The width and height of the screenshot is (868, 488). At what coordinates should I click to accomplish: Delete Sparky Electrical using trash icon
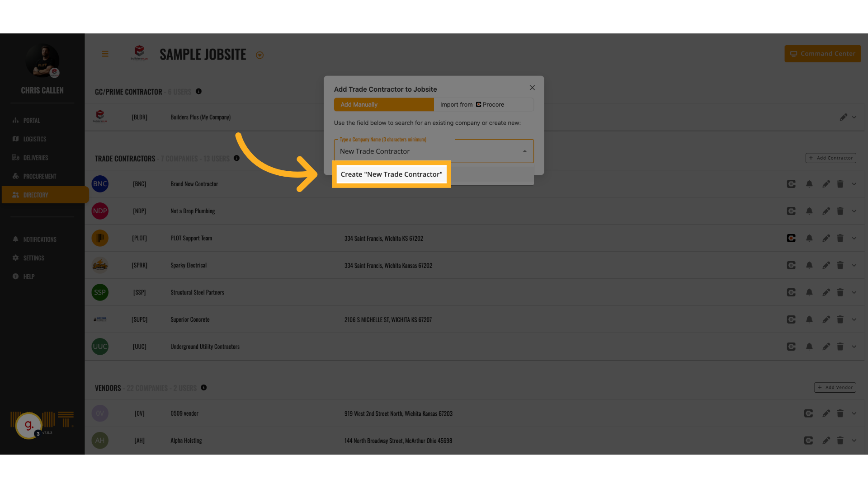[x=840, y=265]
